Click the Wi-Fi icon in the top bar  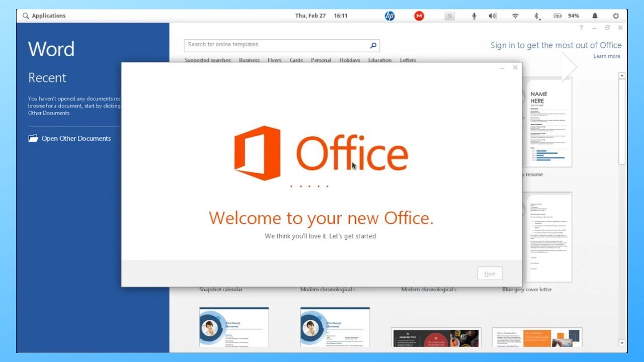click(515, 16)
